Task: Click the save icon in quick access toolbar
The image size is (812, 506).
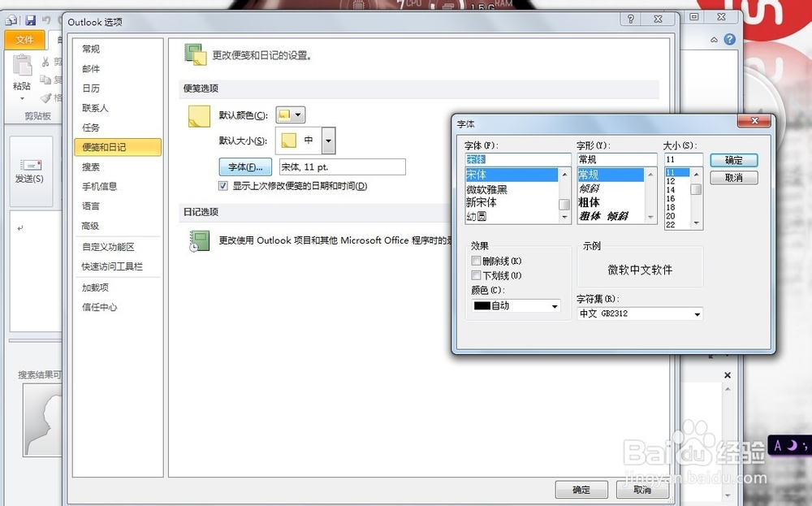Action: 31,20
